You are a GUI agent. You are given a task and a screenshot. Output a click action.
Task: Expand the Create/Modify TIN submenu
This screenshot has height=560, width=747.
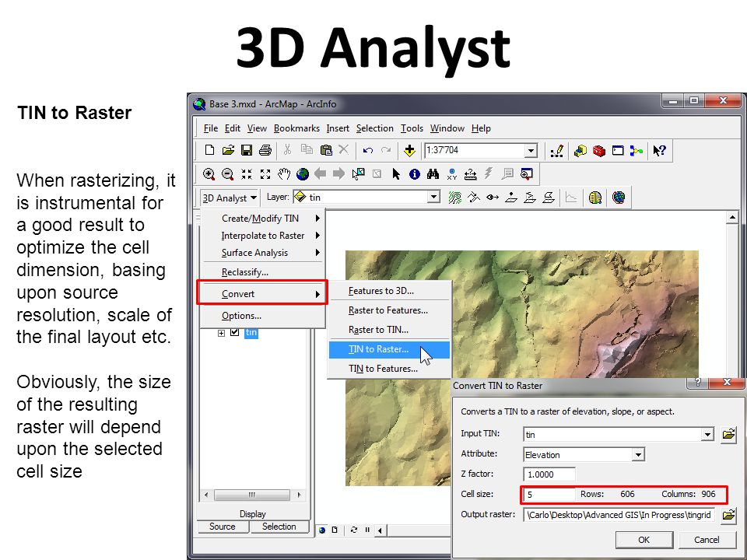264,218
